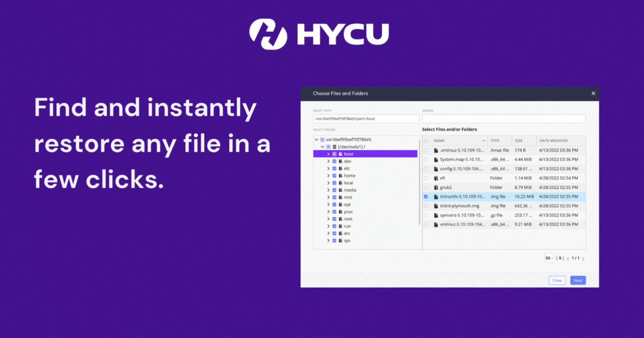Click the folder icon beside run

pyautogui.click(x=341, y=226)
